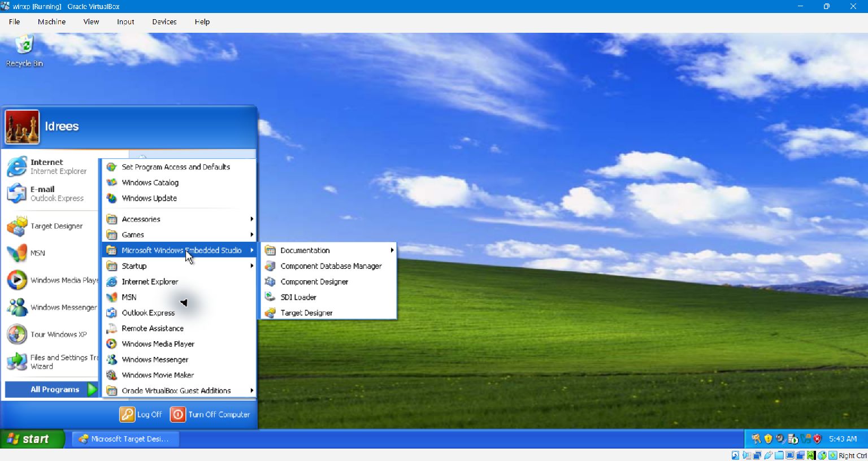Select Microsoft Windows Embedded Studio folder
Image resolution: width=868 pixels, height=461 pixels.
pyautogui.click(x=180, y=250)
